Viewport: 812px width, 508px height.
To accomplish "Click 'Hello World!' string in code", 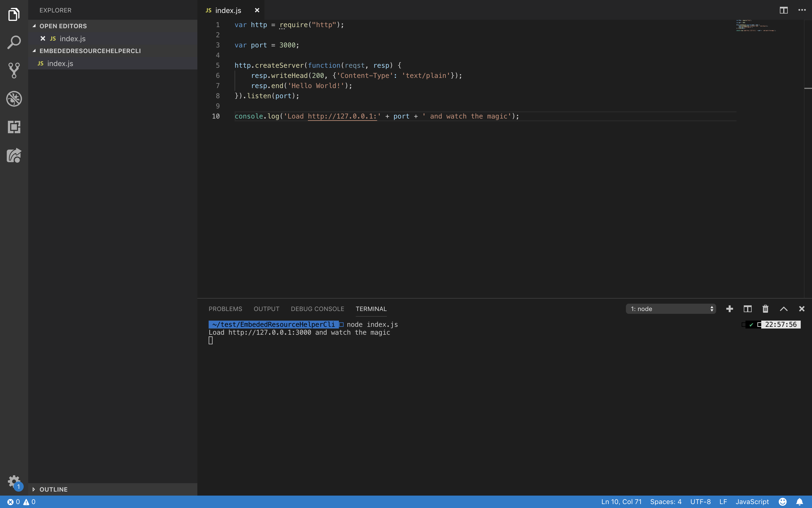I will tap(316, 86).
